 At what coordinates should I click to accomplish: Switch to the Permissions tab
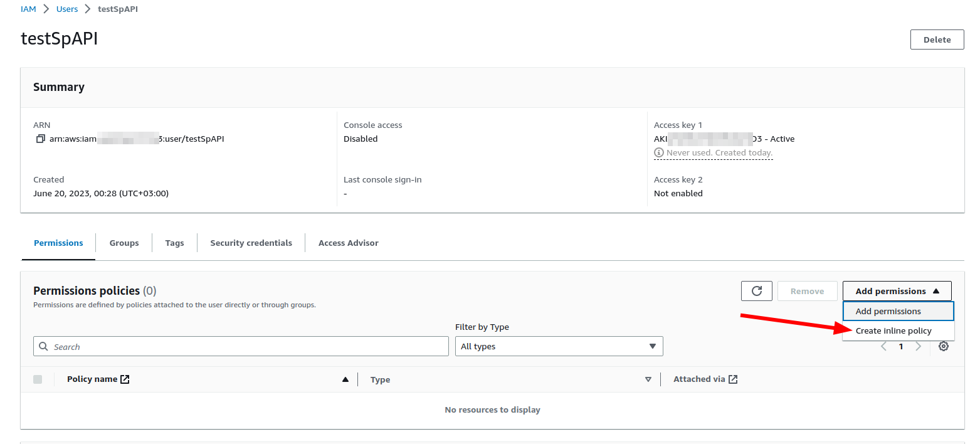(58, 243)
